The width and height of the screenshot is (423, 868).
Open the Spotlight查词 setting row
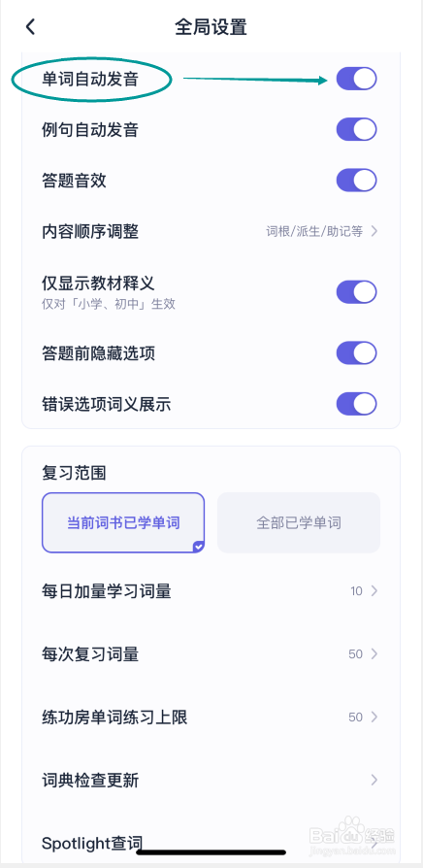[211, 844]
